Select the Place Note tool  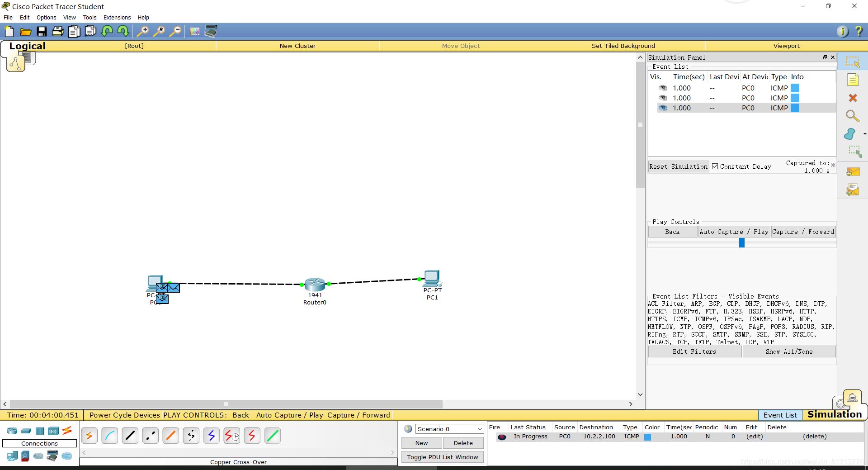coord(853,80)
